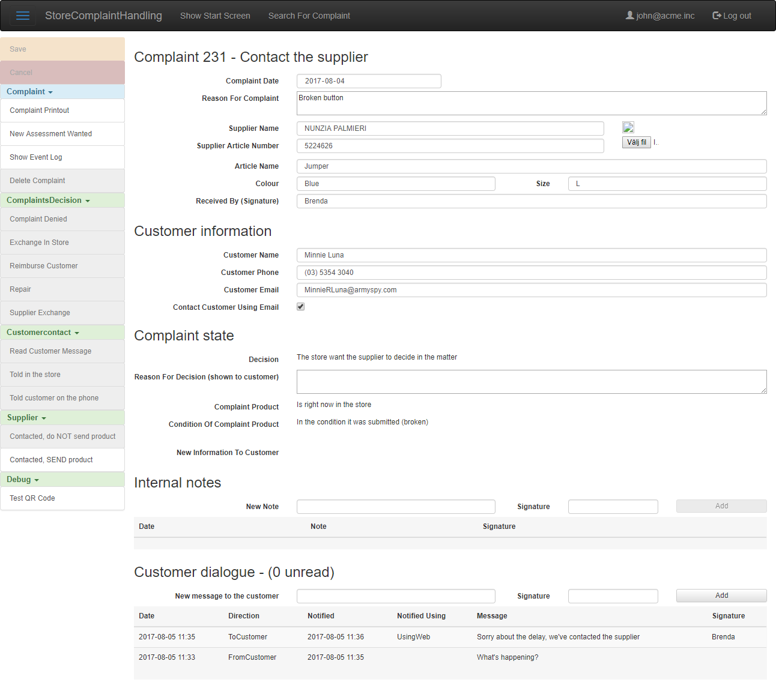Click Add button for customer message

click(721, 596)
